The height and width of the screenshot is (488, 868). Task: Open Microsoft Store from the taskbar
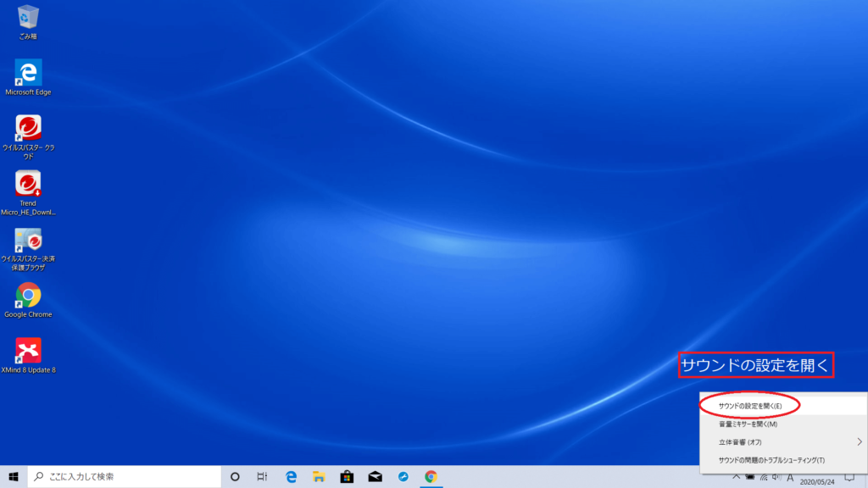tap(347, 476)
